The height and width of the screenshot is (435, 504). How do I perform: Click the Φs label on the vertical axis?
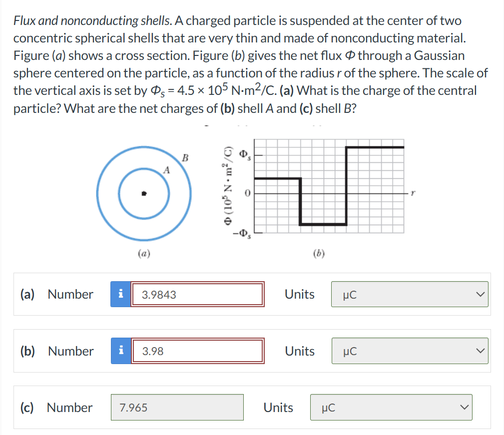[243, 154]
